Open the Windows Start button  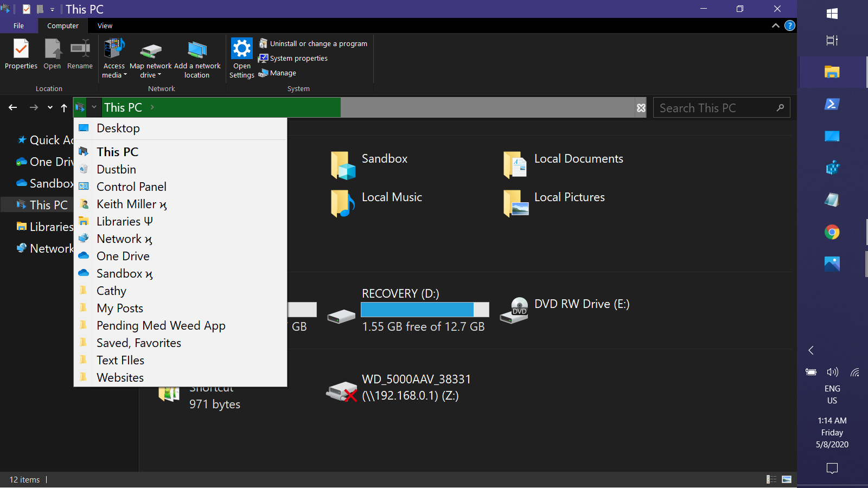(x=832, y=14)
